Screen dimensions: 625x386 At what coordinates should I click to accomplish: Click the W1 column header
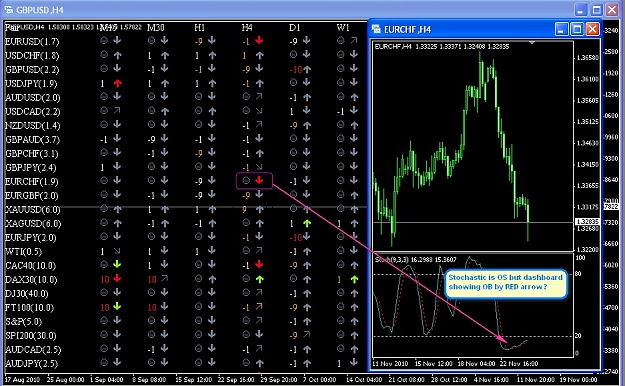343,28
